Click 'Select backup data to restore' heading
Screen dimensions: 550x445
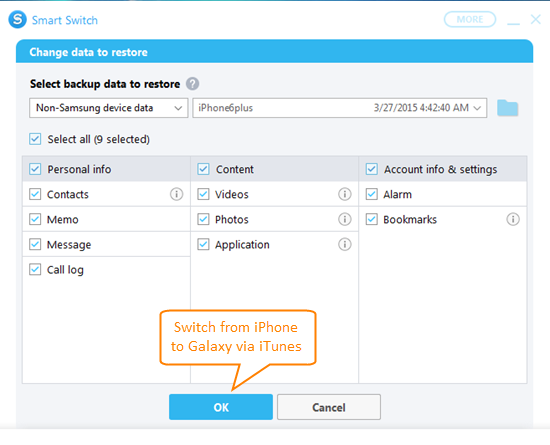[105, 84]
